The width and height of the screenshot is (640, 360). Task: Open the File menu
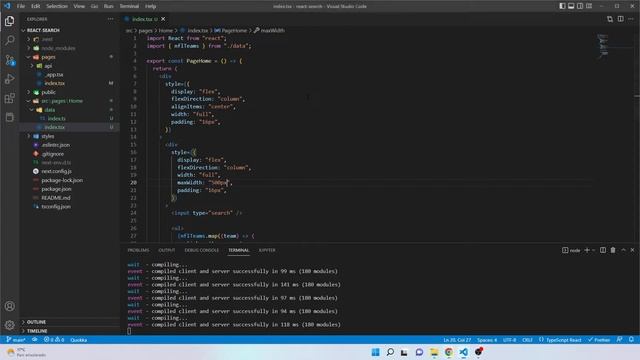(x=21, y=6)
